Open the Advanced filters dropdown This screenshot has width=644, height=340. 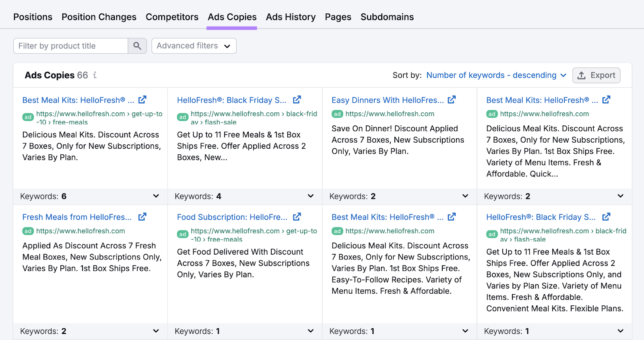click(194, 46)
